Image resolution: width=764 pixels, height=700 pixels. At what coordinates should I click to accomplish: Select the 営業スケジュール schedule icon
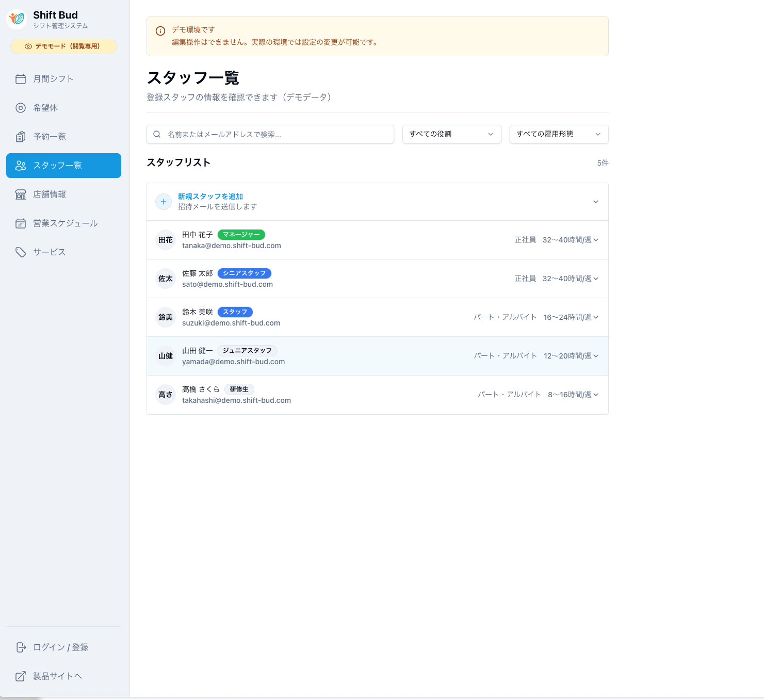pos(21,223)
